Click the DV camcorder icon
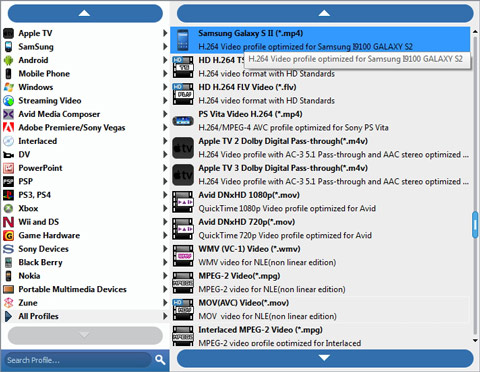Screen dimensions: 480x372 tap(8, 155)
